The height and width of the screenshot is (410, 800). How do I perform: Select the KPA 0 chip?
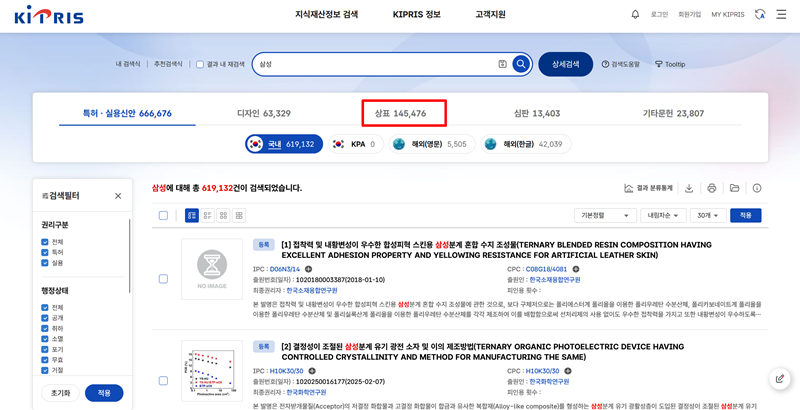(356, 144)
